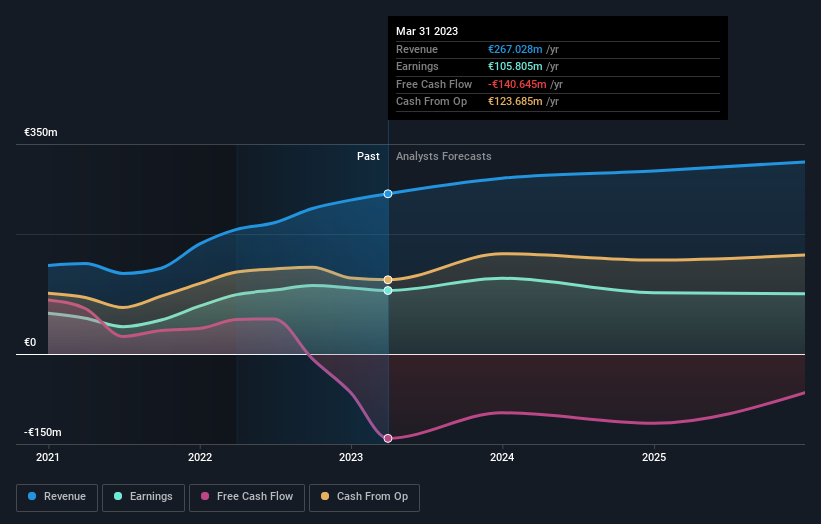Click the Earnings marker at Mar 2023

pos(388,291)
